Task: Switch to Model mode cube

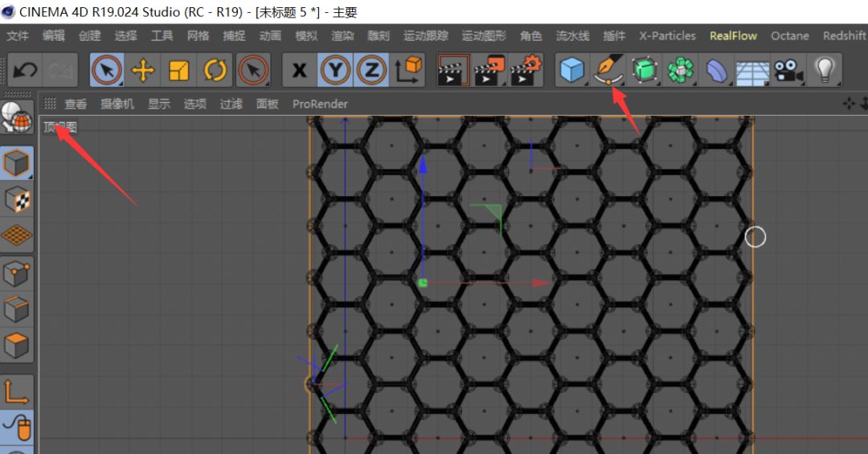Action: [17, 163]
